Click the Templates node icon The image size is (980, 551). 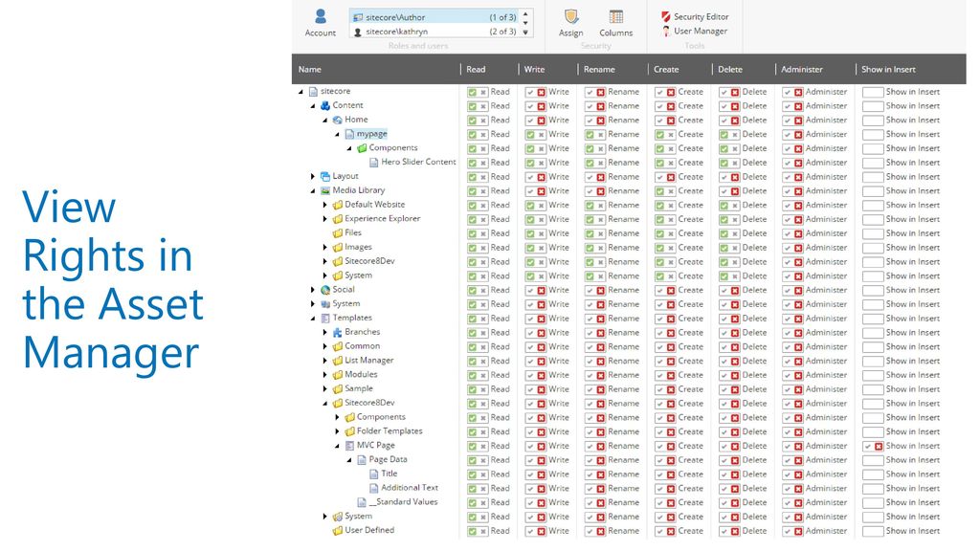coord(325,318)
